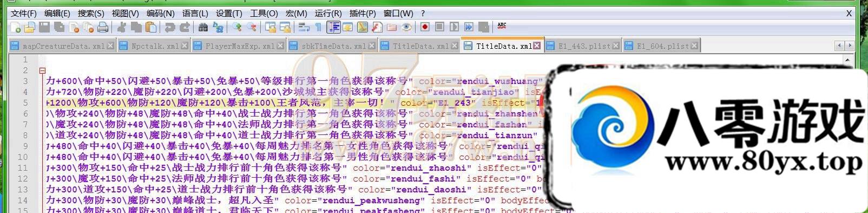Screen dimensions: 868x213
Task: Open the 工具(O) menu
Action: 264,13
